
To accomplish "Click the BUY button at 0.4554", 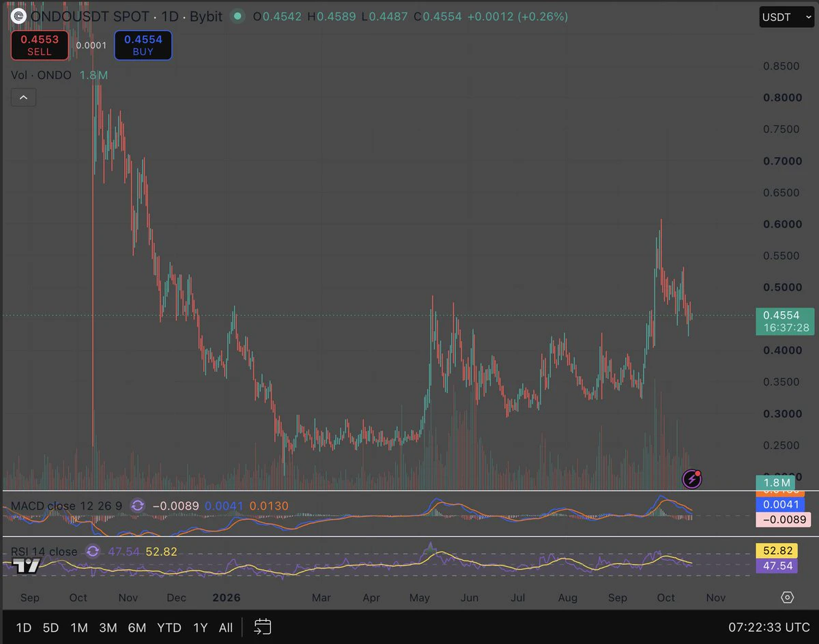I will (143, 45).
